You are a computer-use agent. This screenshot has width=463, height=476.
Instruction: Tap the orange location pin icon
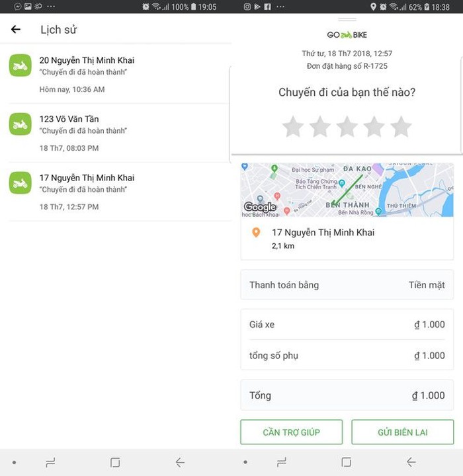[x=256, y=233]
